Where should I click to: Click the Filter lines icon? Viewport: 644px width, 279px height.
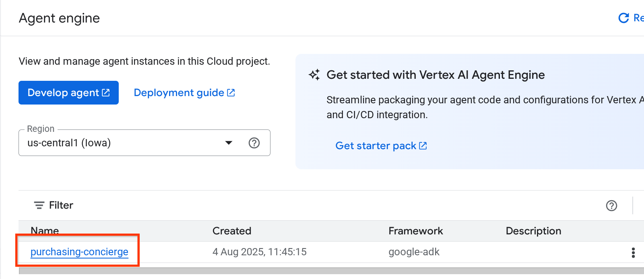pyautogui.click(x=39, y=205)
